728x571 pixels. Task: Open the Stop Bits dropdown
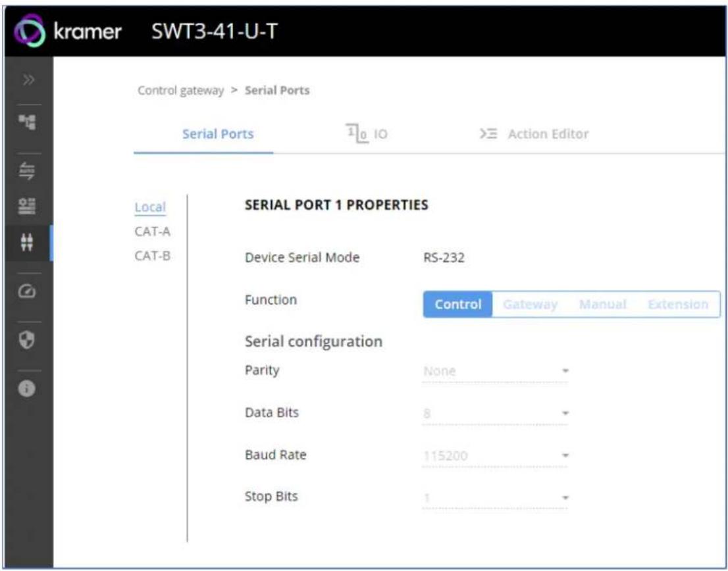coord(495,498)
